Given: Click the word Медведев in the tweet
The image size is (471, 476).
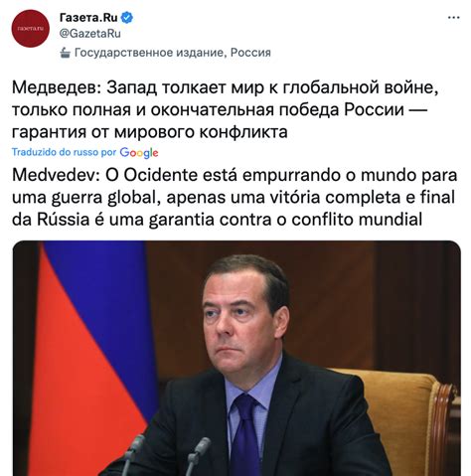Looking at the screenshot, I should pyautogui.click(x=56, y=87).
